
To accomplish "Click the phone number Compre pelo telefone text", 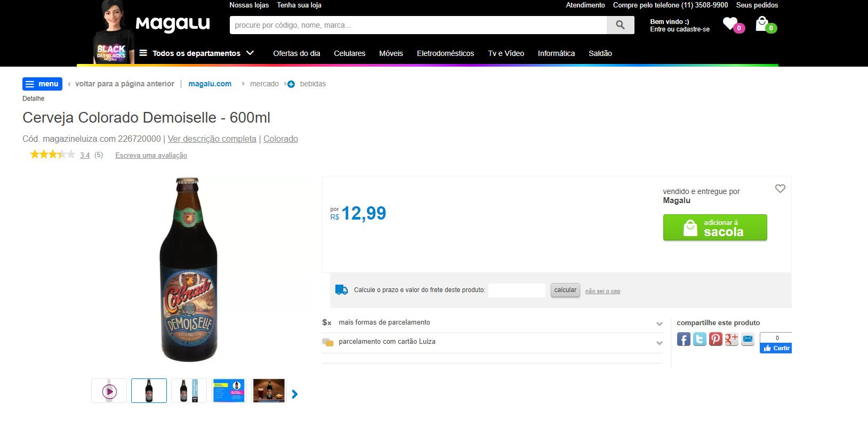I will click(x=670, y=5).
